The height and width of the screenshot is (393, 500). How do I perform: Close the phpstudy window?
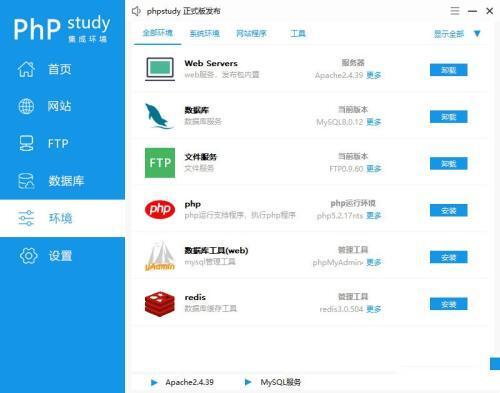point(490,11)
